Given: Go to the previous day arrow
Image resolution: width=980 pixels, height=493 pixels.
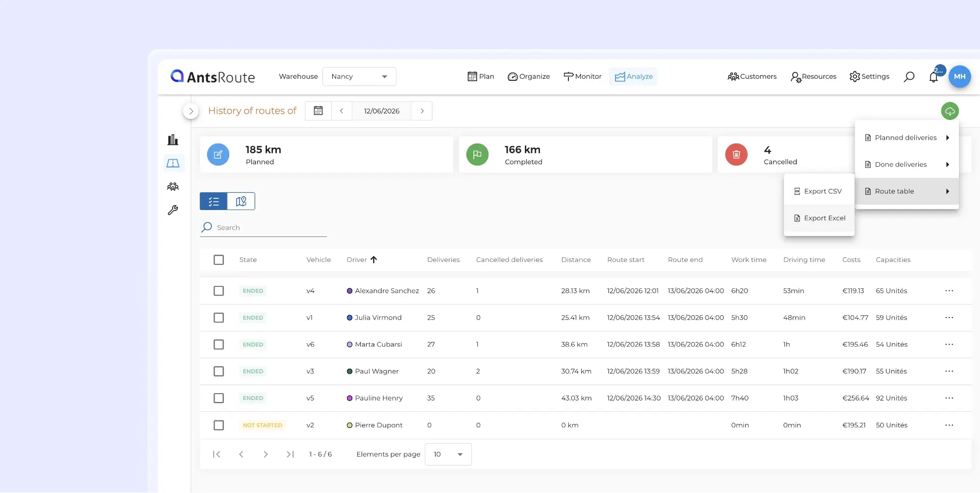Looking at the screenshot, I should click(342, 111).
